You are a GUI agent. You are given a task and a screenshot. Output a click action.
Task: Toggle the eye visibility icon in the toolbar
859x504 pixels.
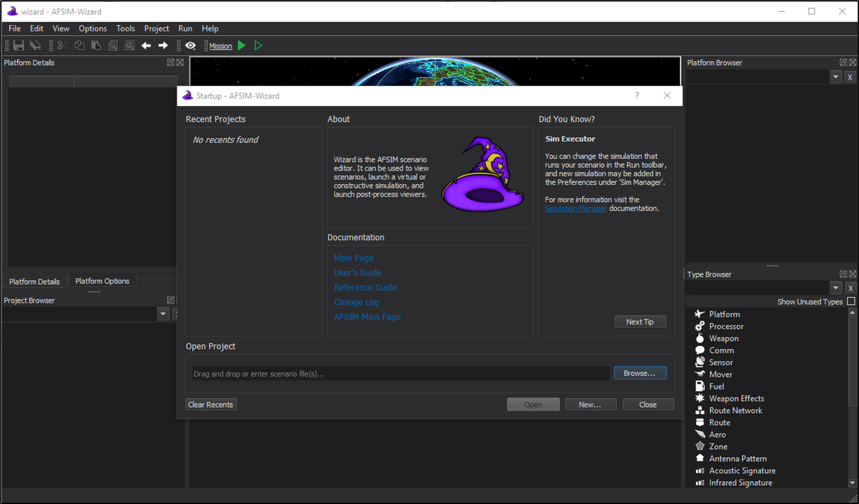[191, 46]
